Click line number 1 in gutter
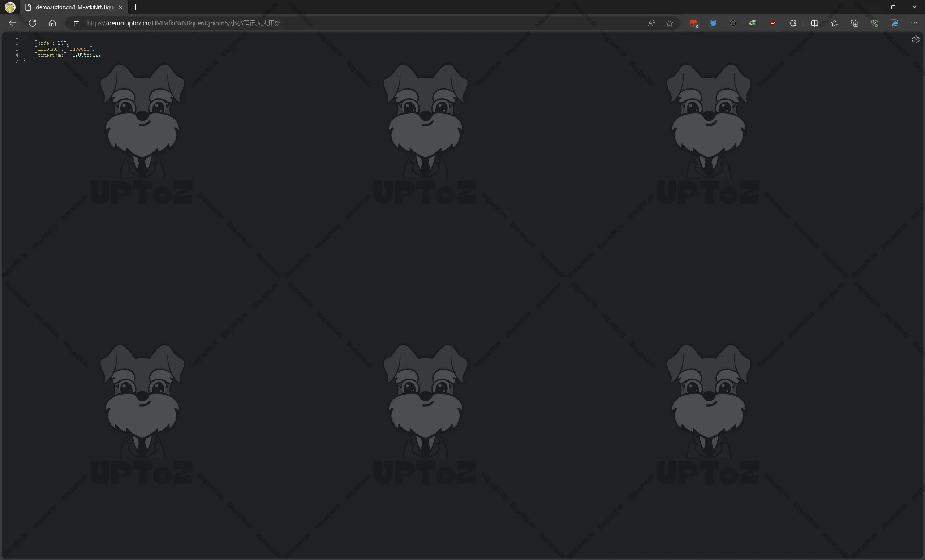Viewport: 925px width, 560px height. (x=17, y=37)
